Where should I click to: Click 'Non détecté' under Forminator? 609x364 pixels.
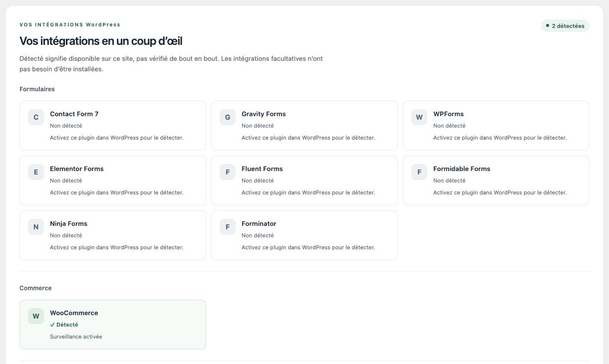[x=258, y=236]
